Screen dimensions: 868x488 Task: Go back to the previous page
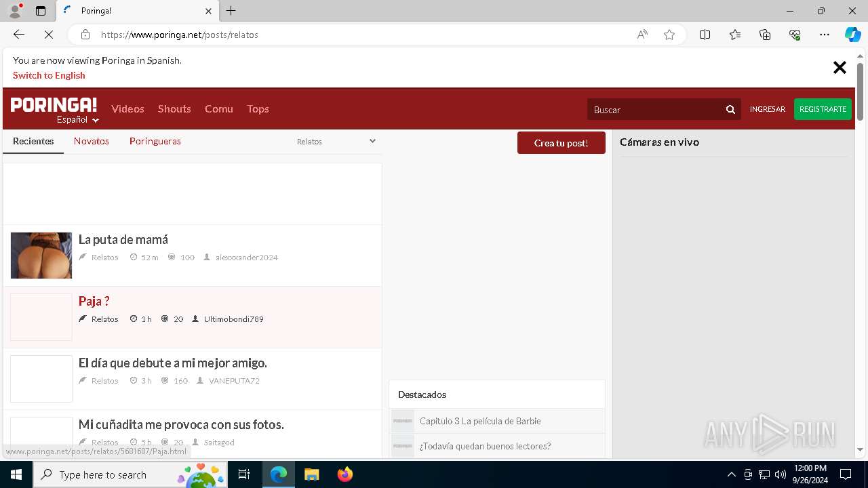point(19,35)
